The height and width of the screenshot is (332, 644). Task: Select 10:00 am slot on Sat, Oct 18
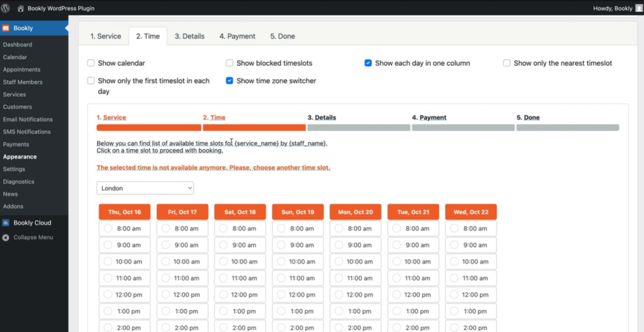pyautogui.click(x=240, y=262)
